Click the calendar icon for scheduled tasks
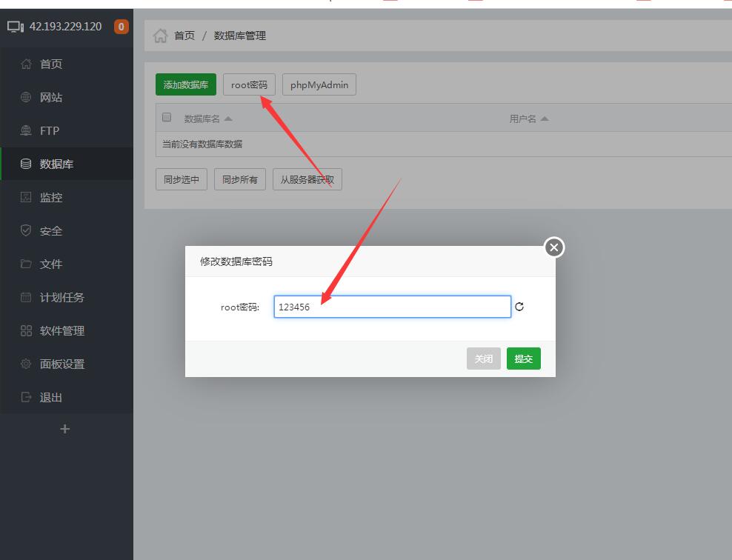Screen dimensions: 732x560 [x=26, y=298]
